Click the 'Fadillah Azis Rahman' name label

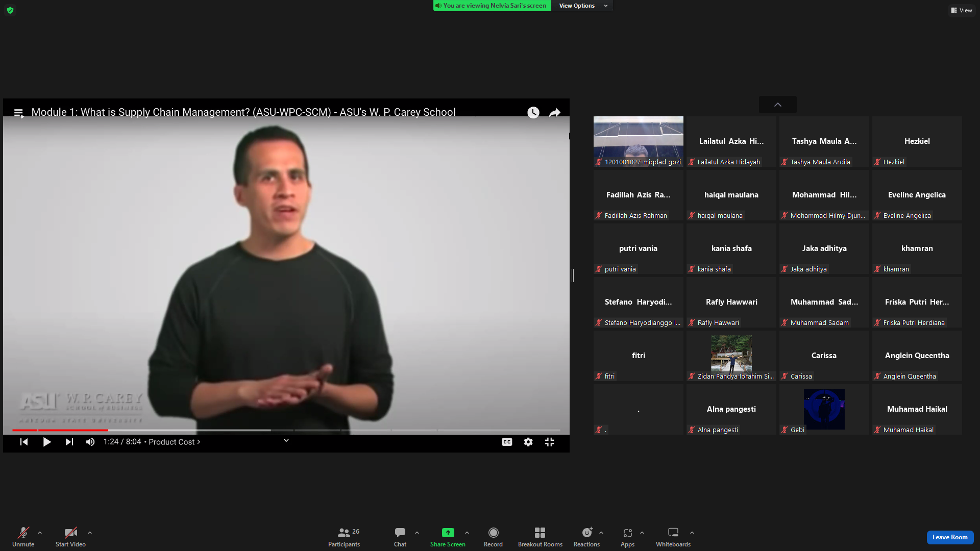tap(636, 215)
